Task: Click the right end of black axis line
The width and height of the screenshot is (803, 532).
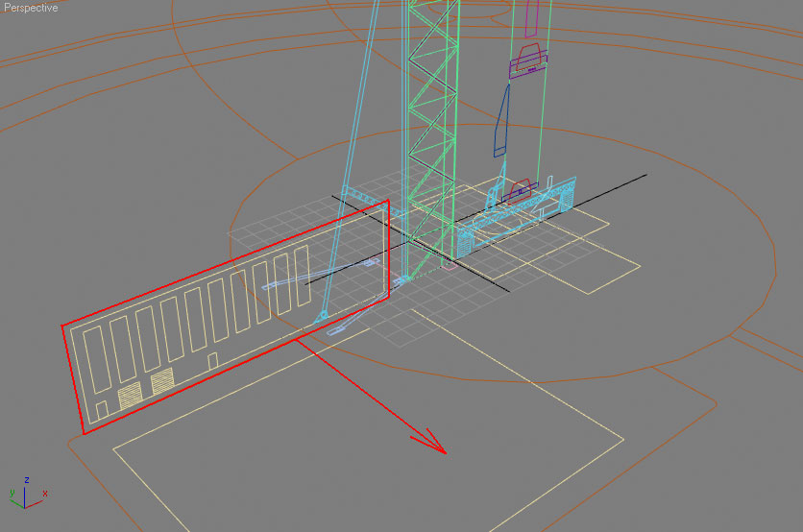Action: tap(645, 177)
